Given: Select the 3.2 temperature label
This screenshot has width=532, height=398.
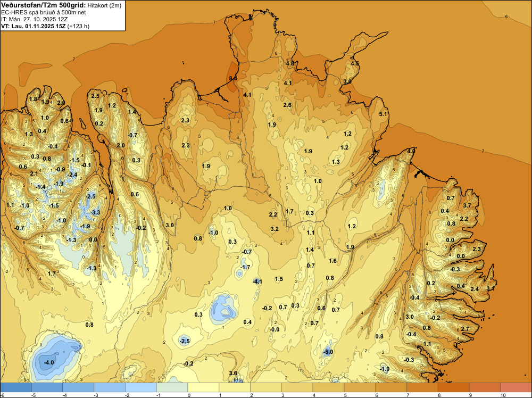Looking at the screenshot, I should click(275, 229).
